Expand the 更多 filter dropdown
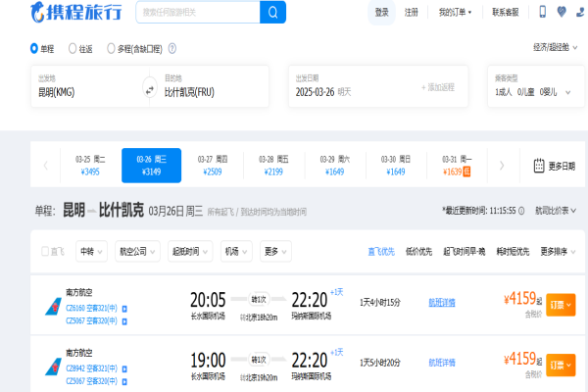 pos(275,251)
